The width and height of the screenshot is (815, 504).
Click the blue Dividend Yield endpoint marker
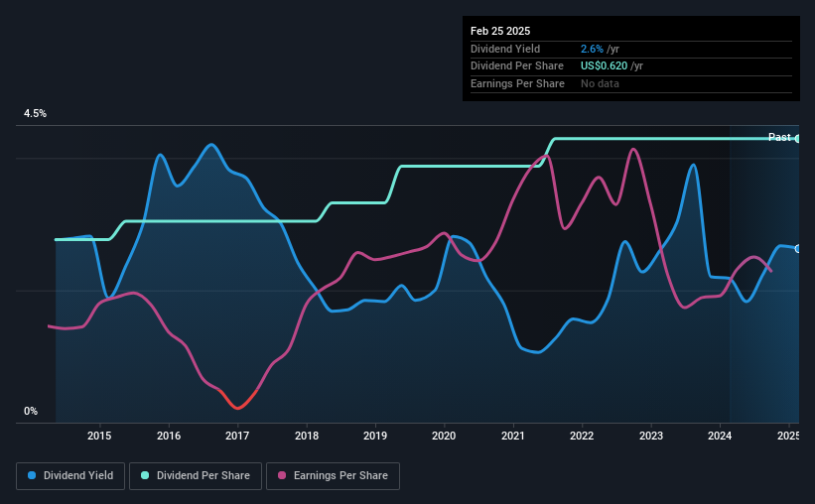click(x=797, y=249)
